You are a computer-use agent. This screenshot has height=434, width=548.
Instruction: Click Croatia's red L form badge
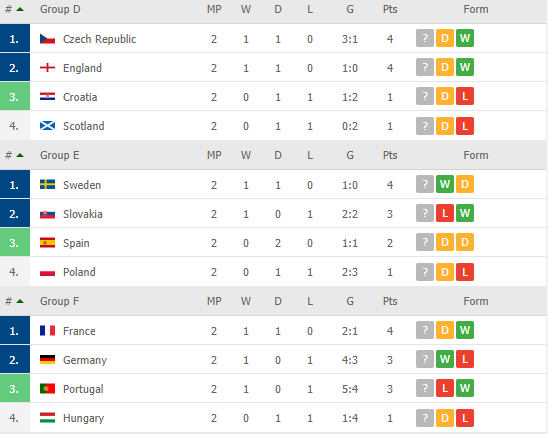pos(465,96)
